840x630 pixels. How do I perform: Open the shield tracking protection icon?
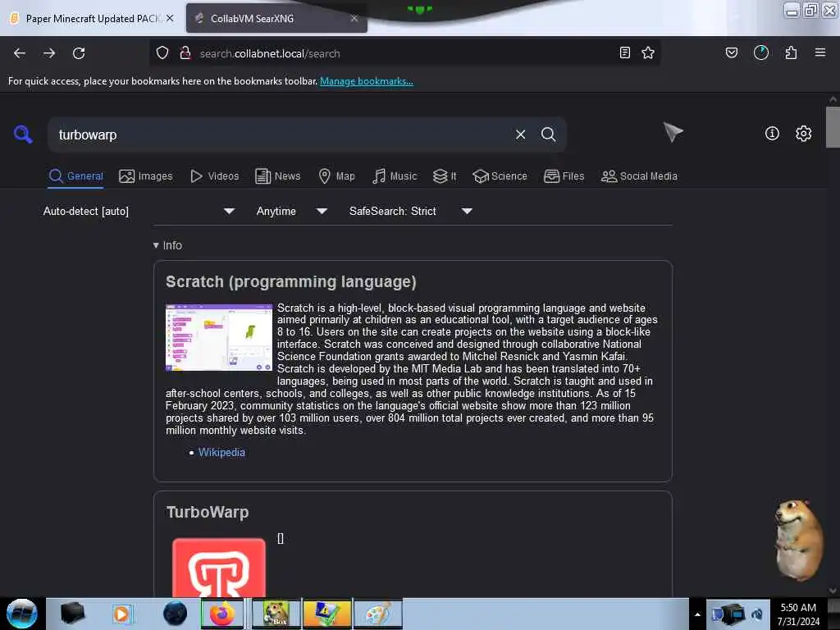pos(162,53)
